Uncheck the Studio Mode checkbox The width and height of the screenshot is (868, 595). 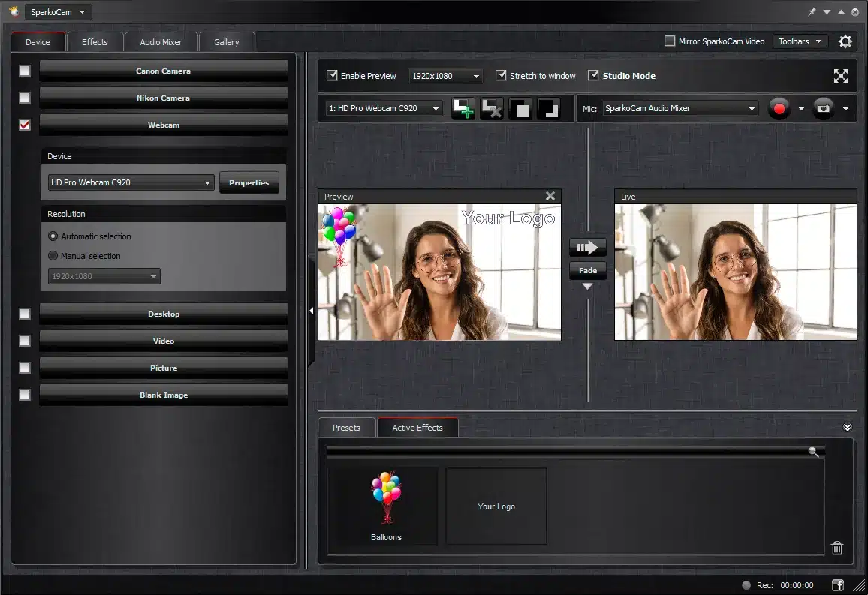(594, 76)
